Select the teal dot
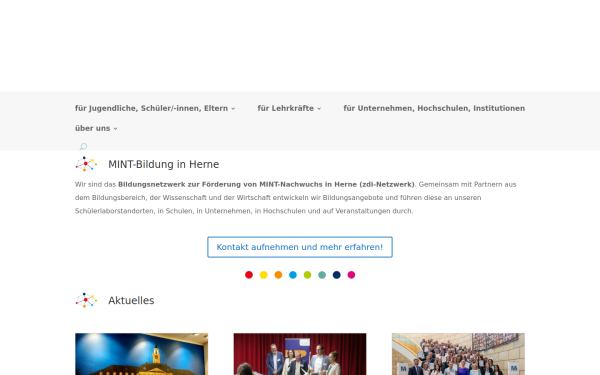 [322, 275]
